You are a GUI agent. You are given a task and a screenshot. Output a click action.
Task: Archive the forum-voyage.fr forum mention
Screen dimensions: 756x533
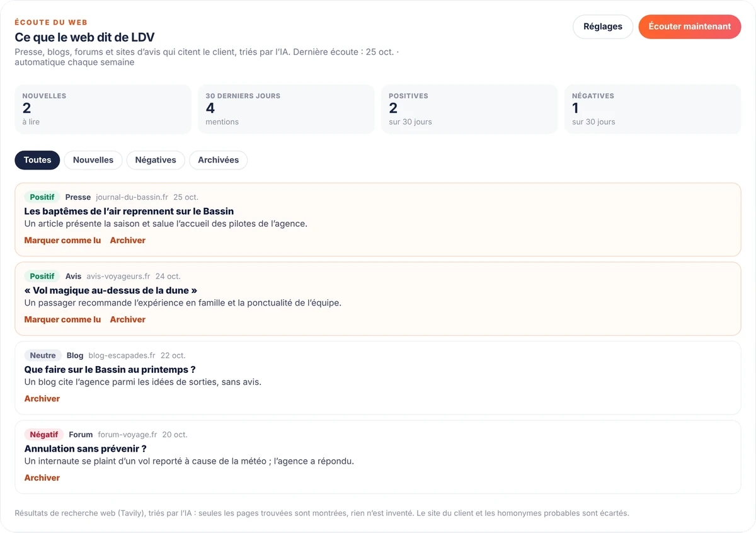[42, 478]
